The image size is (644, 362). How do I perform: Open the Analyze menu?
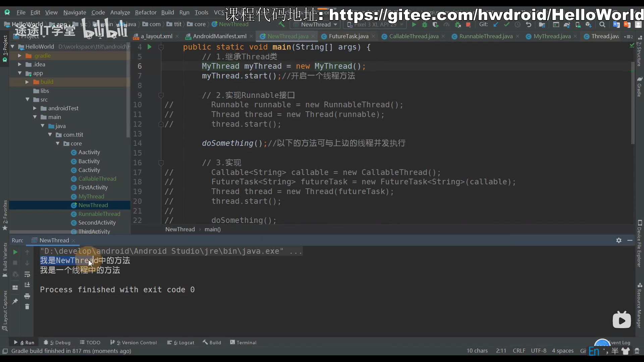pos(120,12)
